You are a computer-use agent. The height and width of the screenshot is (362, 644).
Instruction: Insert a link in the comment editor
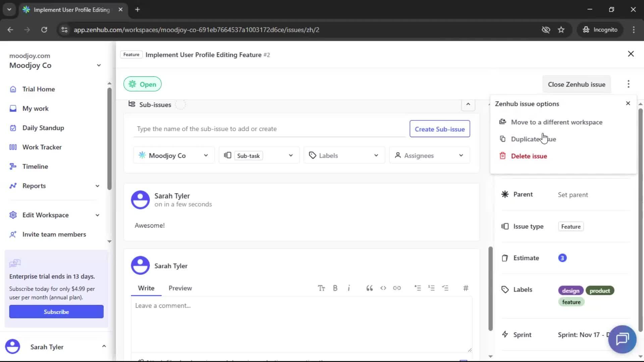coord(397,288)
